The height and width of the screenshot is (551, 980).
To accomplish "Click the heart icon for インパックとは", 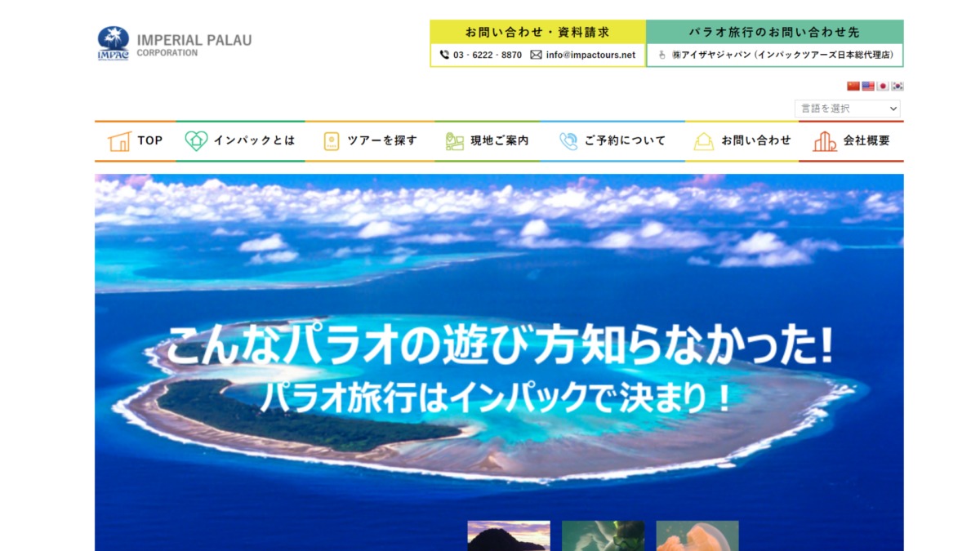I will [x=196, y=141].
